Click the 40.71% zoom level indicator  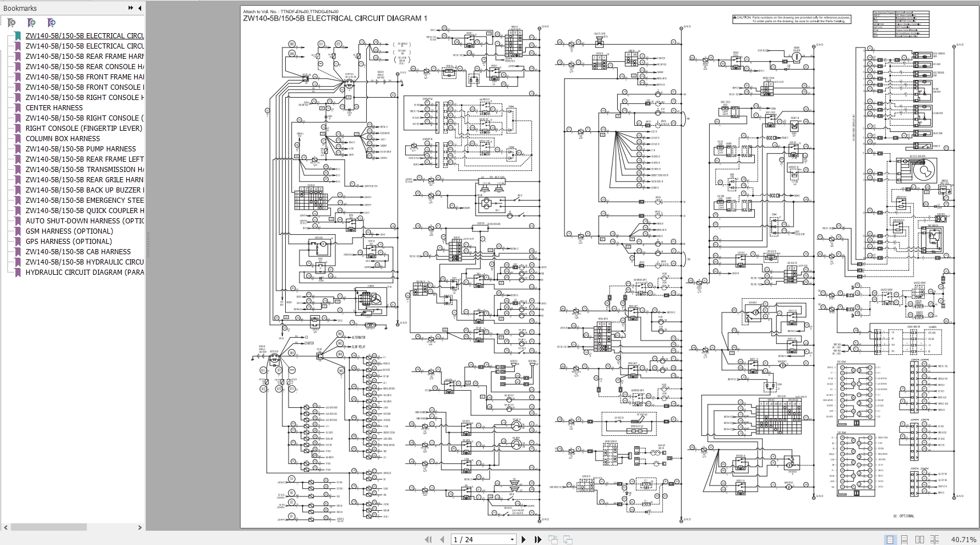[963, 539]
